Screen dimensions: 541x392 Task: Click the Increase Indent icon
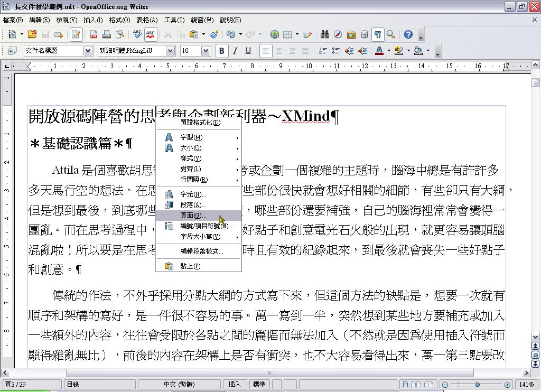click(362, 51)
